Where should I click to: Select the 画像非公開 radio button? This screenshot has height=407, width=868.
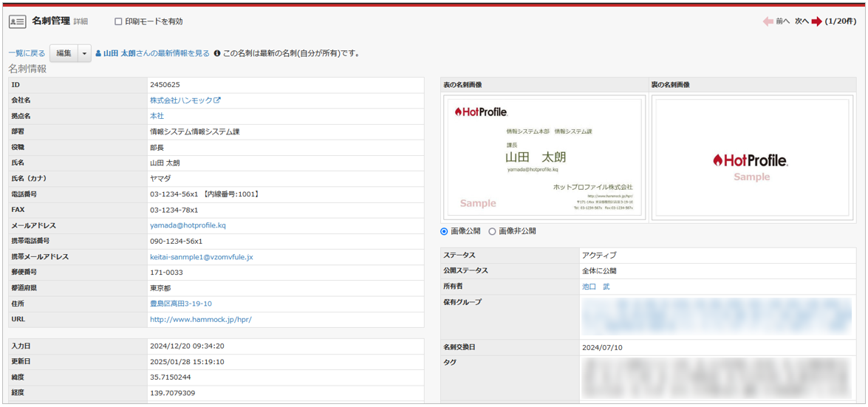493,232
